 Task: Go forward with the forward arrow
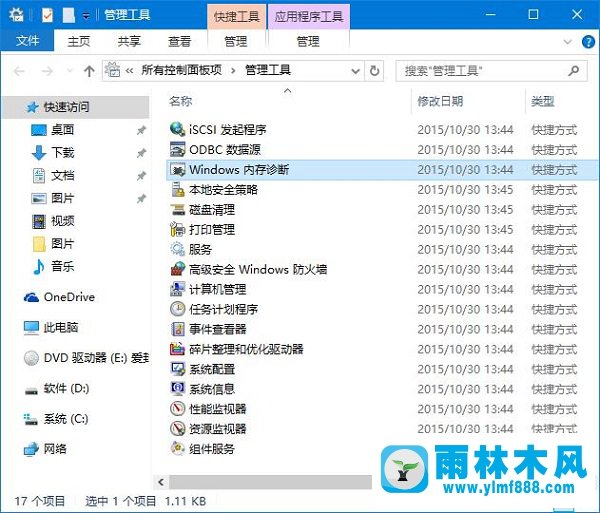pyautogui.click(x=47, y=71)
